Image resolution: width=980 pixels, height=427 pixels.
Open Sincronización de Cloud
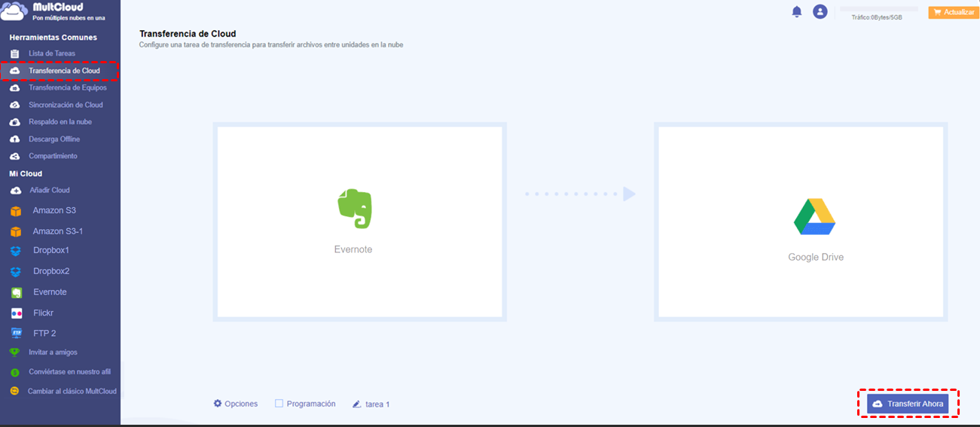click(x=66, y=105)
